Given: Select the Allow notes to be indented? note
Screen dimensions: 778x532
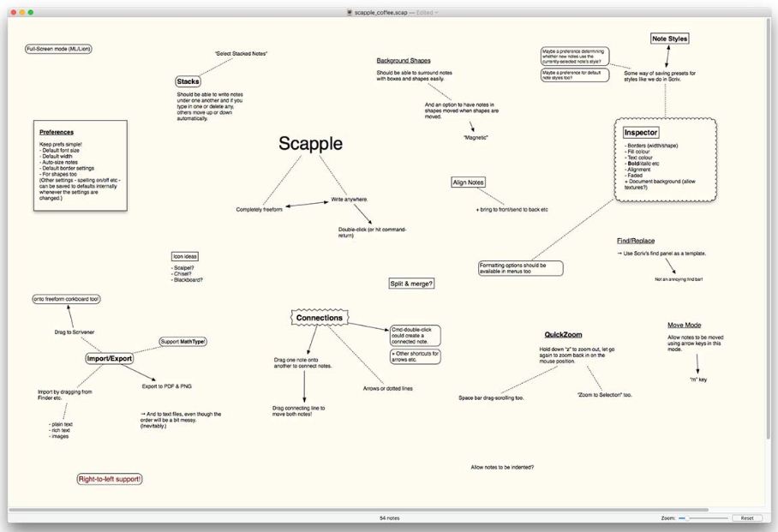Looking at the screenshot, I should (502, 468).
